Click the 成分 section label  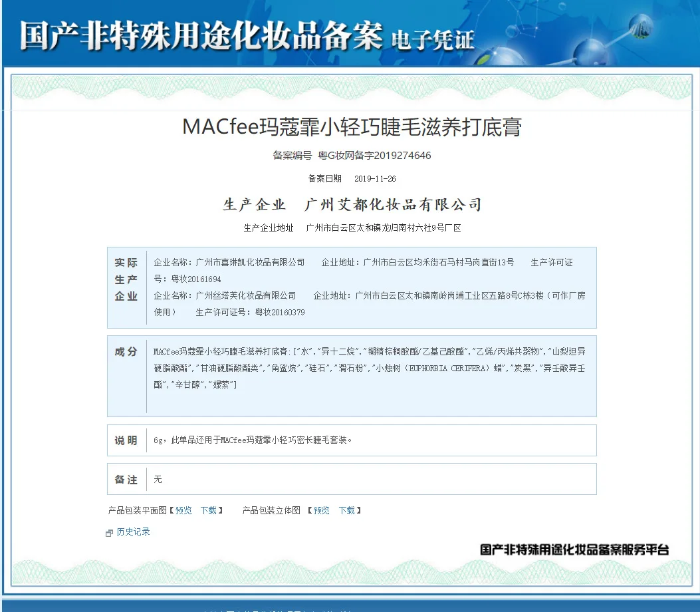[126, 351]
